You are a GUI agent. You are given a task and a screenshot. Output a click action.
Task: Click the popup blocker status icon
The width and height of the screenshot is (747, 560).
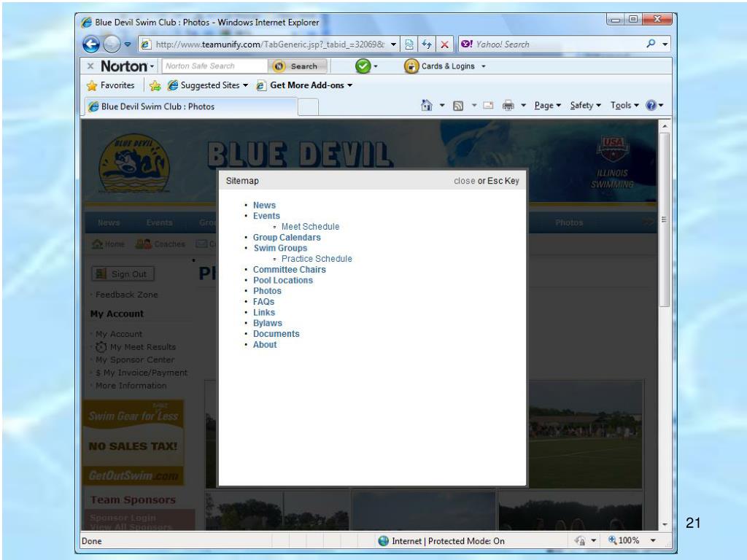point(580,540)
